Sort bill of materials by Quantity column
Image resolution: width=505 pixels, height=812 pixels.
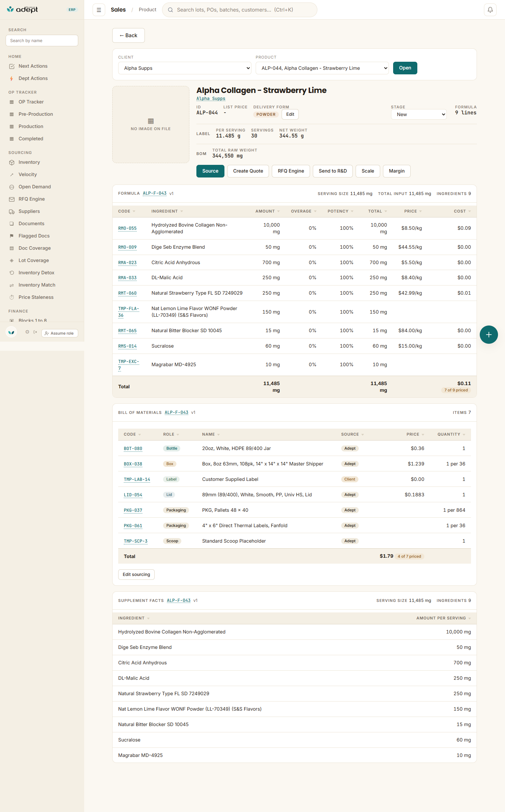point(451,434)
